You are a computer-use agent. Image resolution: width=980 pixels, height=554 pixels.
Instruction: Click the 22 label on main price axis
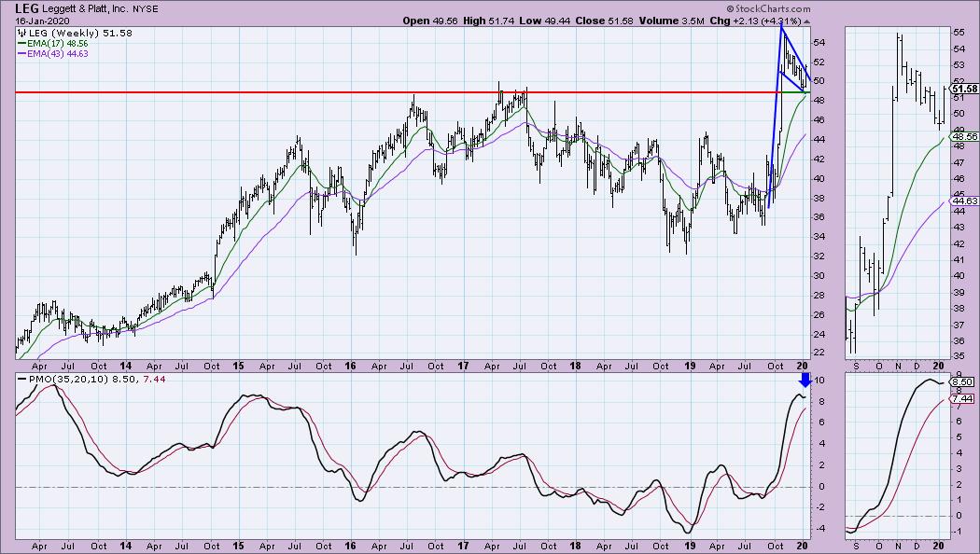pos(819,353)
